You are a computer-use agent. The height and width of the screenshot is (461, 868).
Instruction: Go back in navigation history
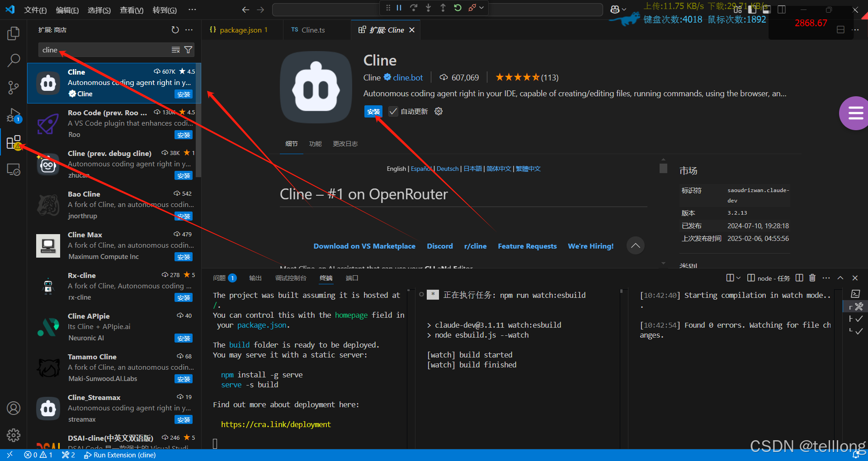[x=245, y=9]
